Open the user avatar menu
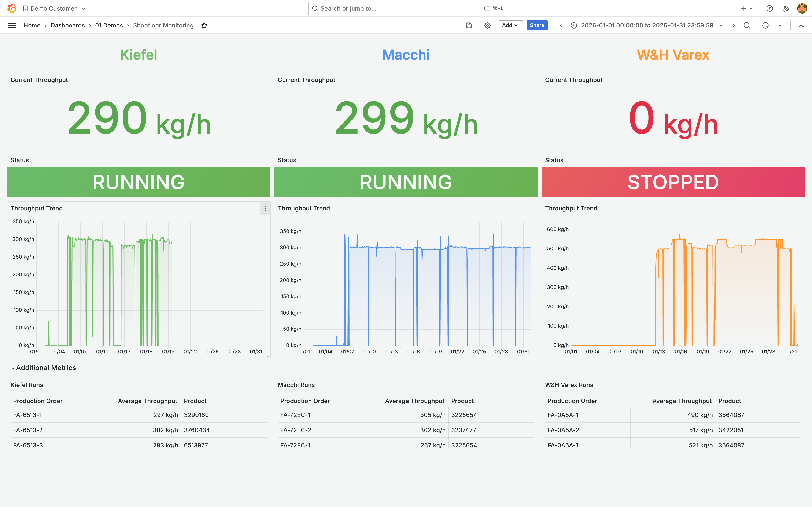The height and width of the screenshot is (507, 812). (x=802, y=8)
